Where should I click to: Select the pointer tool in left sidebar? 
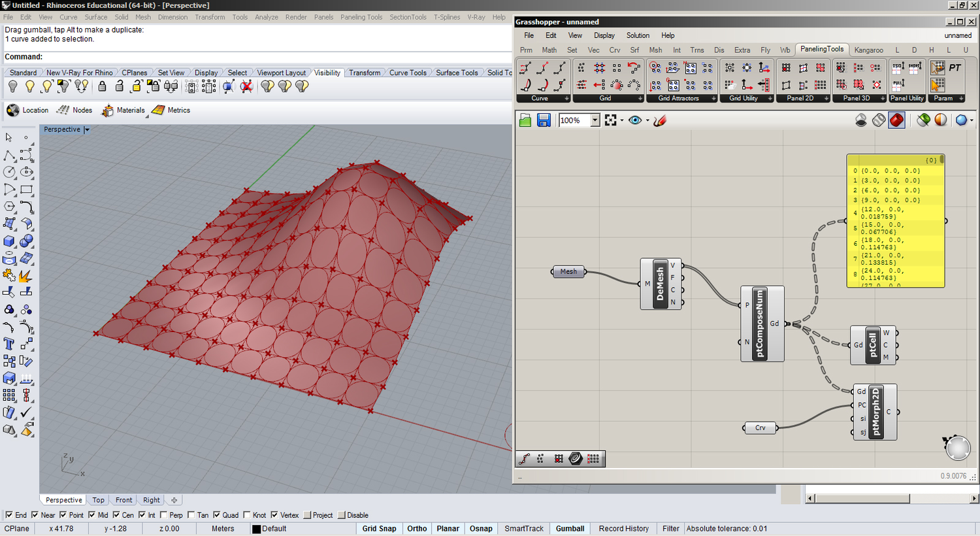click(8, 137)
